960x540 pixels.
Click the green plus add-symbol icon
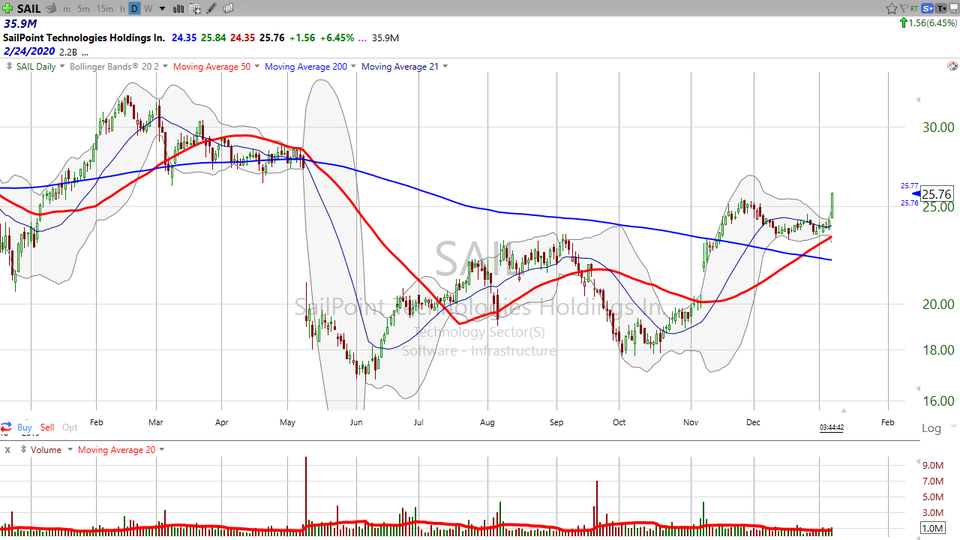coord(7,8)
